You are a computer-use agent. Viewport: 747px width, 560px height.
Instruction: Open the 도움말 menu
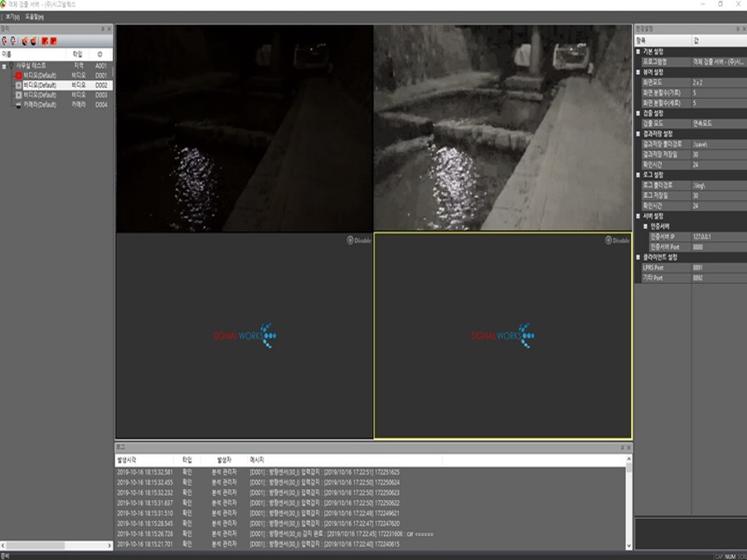point(35,17)
